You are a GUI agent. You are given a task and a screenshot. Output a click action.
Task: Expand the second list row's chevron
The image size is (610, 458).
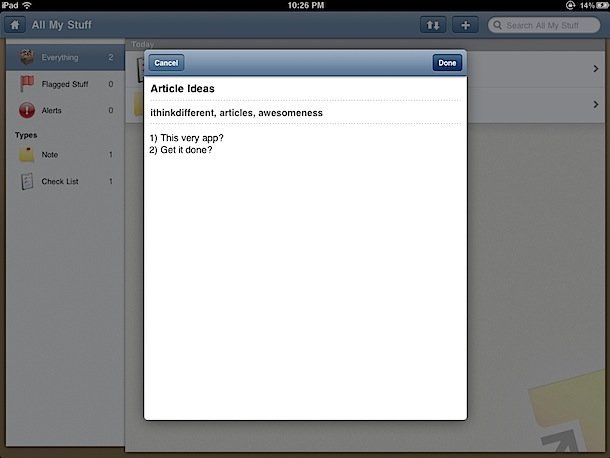[595, 102]
